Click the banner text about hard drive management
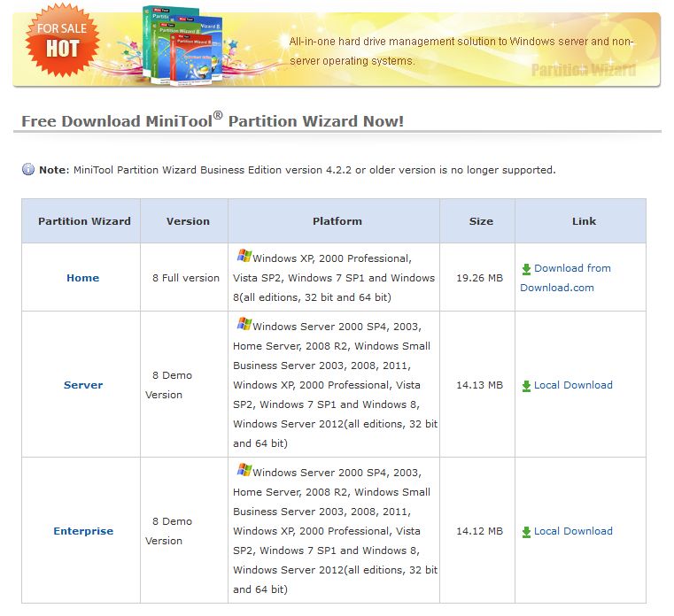 click(x=461, y=51)
